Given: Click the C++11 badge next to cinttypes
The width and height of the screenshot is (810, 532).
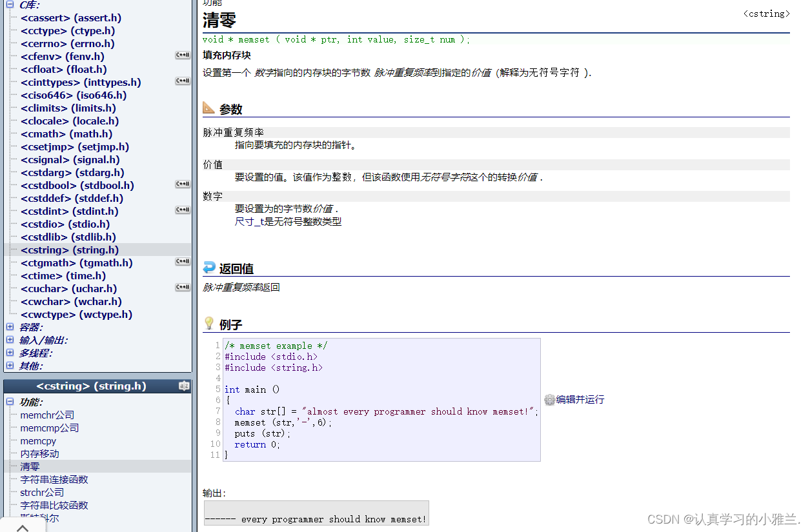Looking at the screenshot, I should [183, 81].
